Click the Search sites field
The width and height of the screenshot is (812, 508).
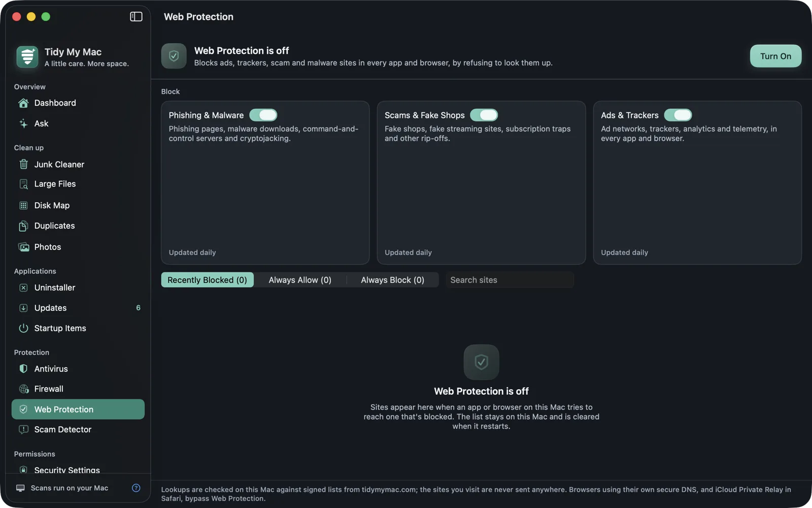[x=510, y=280]
